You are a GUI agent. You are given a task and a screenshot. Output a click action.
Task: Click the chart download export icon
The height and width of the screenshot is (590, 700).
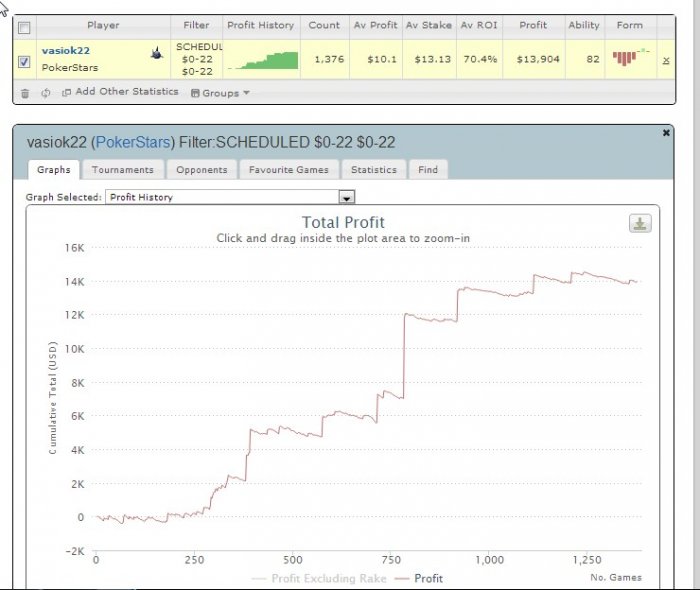coord(640,224)
